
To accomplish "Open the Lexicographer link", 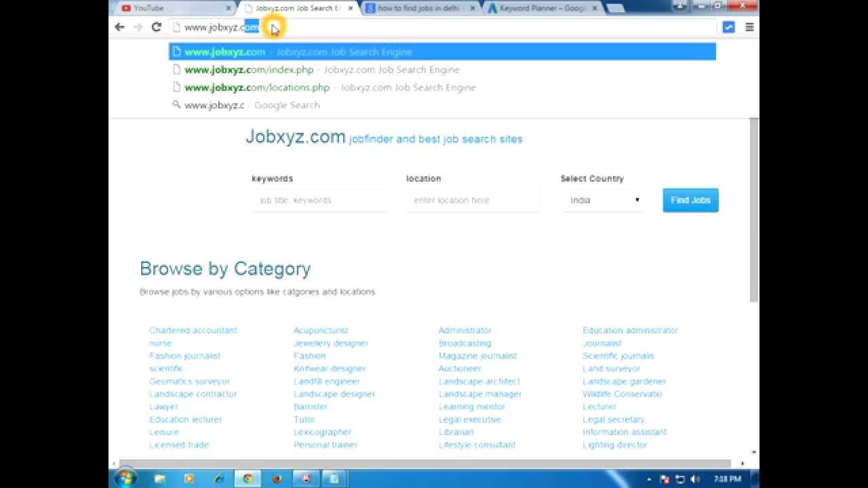I will click(322, 432).
